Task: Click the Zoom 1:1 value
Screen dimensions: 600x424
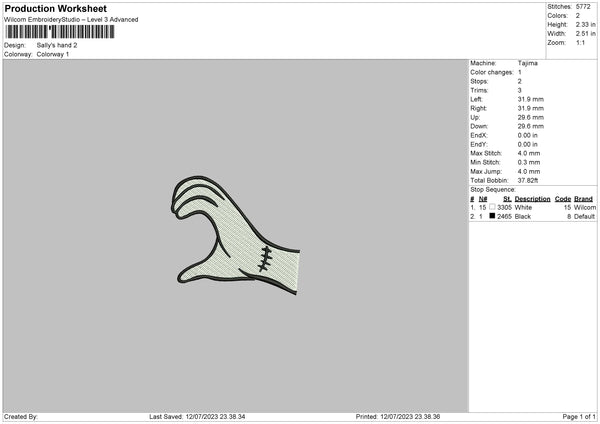Action: (580, 42)
